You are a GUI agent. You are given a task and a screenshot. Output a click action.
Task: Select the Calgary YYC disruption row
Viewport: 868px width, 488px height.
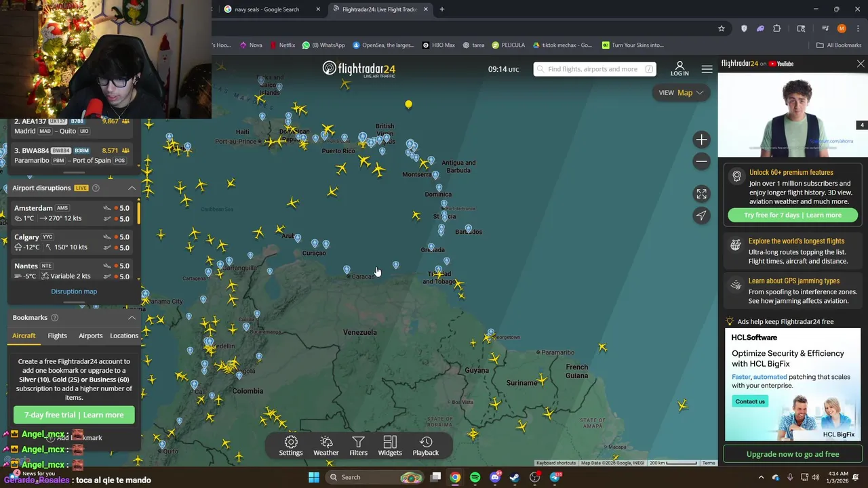tap(73, 242)
